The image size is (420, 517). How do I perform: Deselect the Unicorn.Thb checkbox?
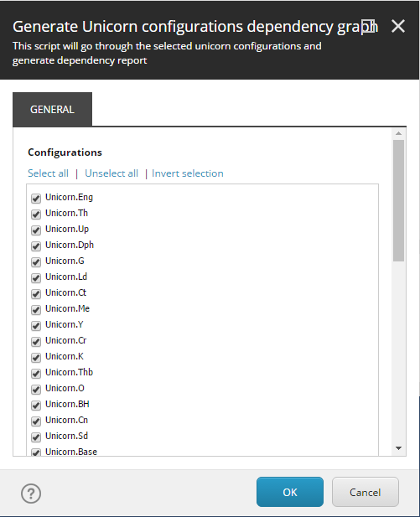coord(36,373)
